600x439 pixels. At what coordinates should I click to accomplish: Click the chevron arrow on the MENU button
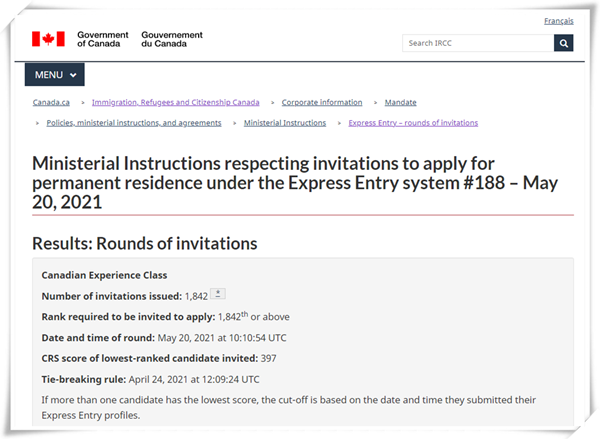coord(73,75)
